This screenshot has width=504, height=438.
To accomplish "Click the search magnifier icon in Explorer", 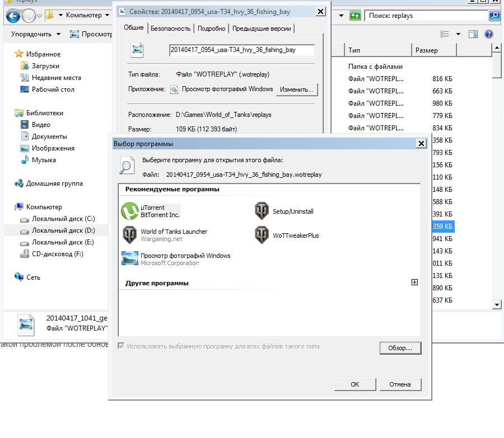I will pyautogui.click(x=494, y=16).
